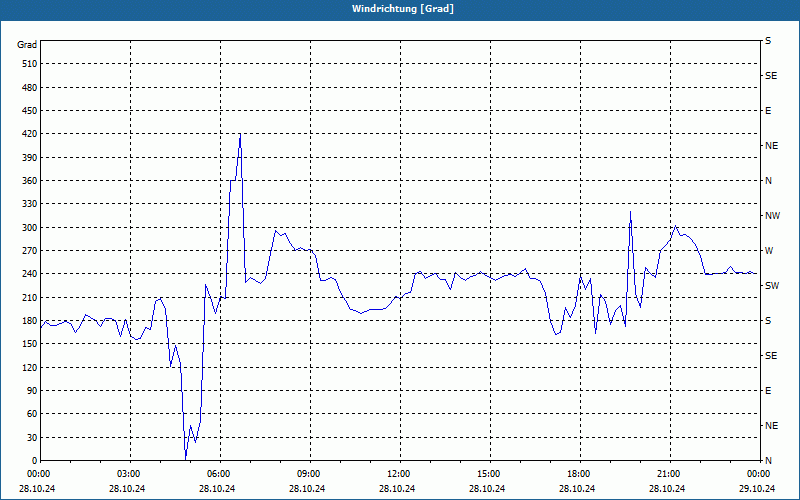Click the SW compass label on right axis

point(772,286)
